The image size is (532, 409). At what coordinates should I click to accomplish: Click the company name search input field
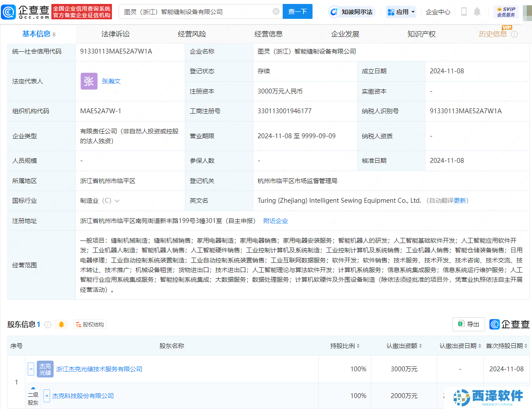195,12
